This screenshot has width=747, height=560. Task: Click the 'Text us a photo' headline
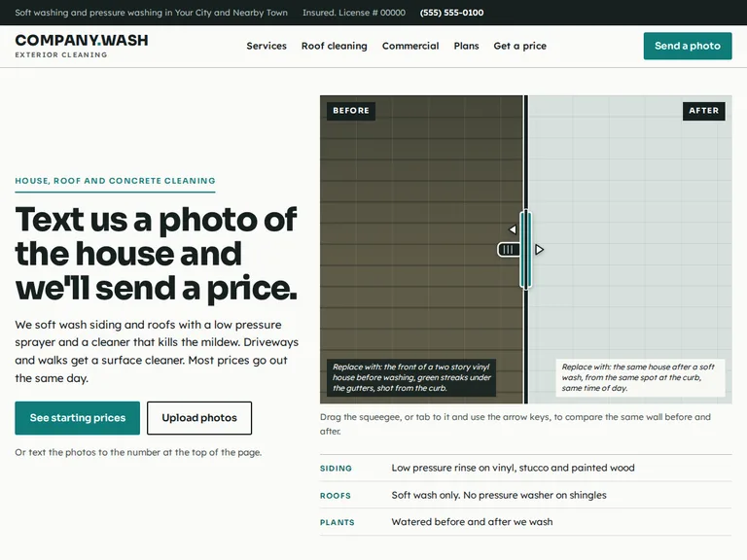(x=156, y=254)
